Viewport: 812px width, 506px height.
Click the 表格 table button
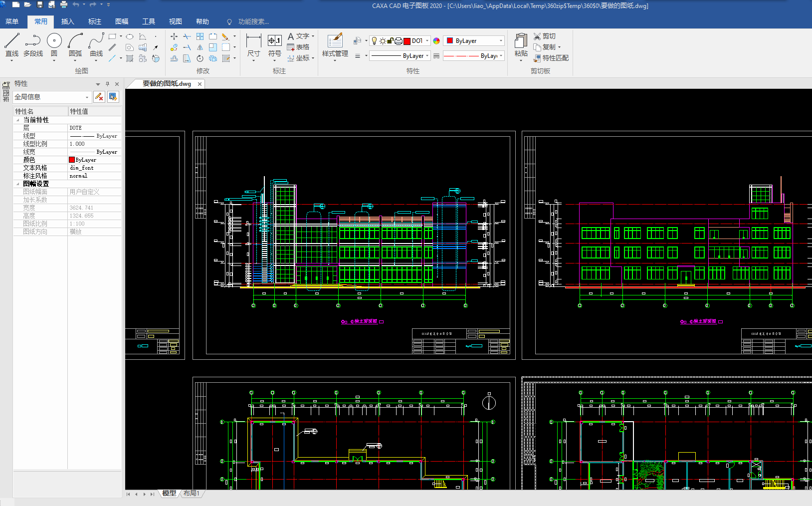click(298, 47)
